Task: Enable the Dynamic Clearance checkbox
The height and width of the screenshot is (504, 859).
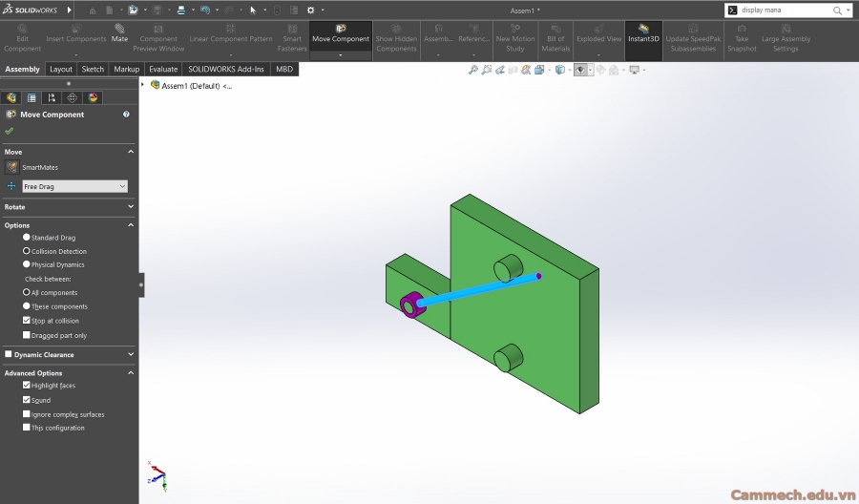Action: [9, 354]
